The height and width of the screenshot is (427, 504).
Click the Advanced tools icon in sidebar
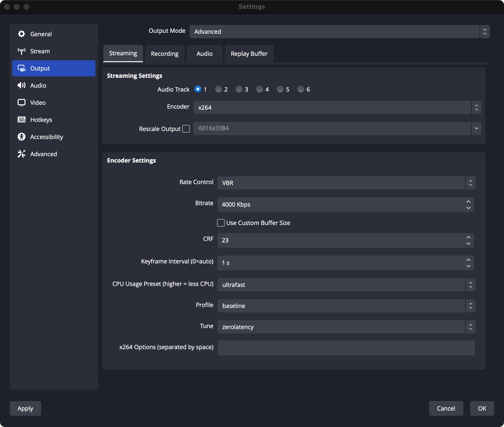pyautogui.click(x=22, y=154)
